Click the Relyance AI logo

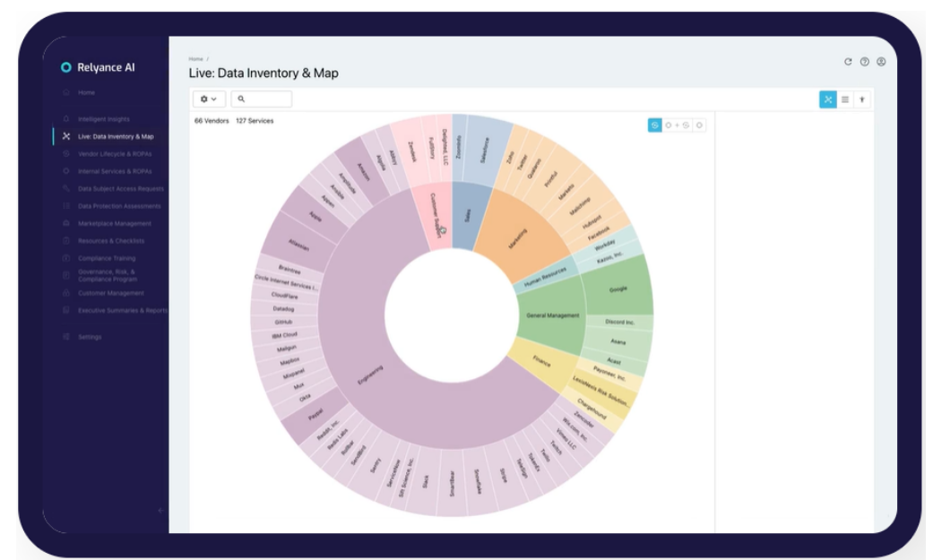click(65, 67)
